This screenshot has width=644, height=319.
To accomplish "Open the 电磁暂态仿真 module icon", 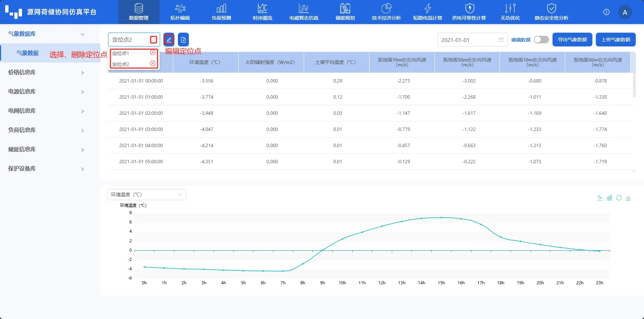I will [x=304, y=8].
